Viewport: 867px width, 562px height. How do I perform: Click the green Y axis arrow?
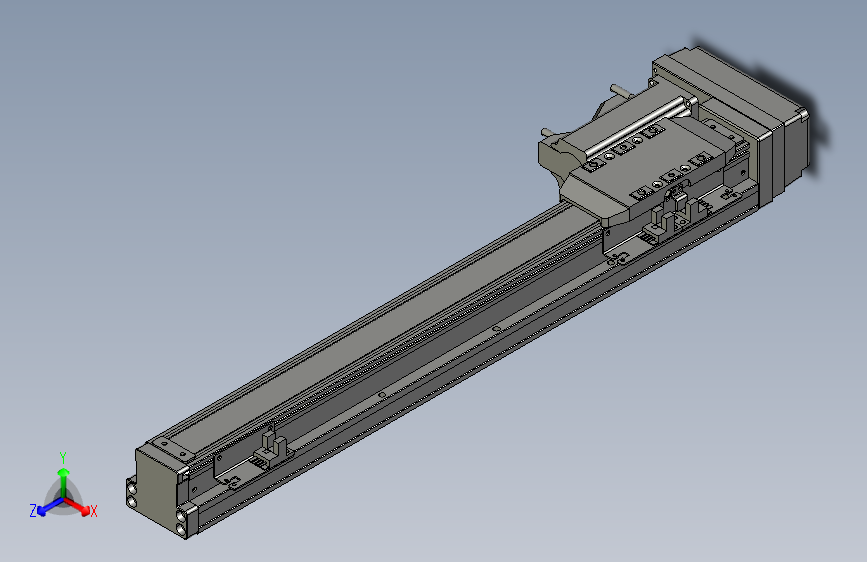tap(64, 481)
